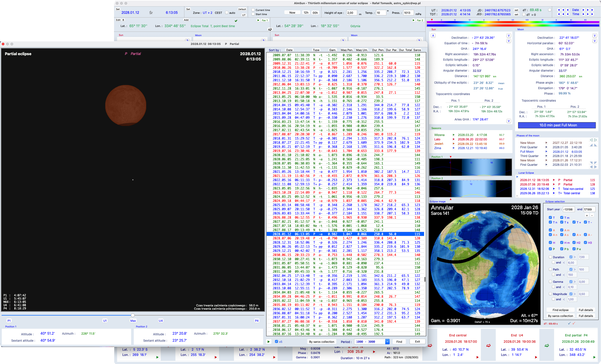Screen dimensions: 601x364
Task: Uncheck the T+ eclipse type checkbox
Action: pos(574,222)
